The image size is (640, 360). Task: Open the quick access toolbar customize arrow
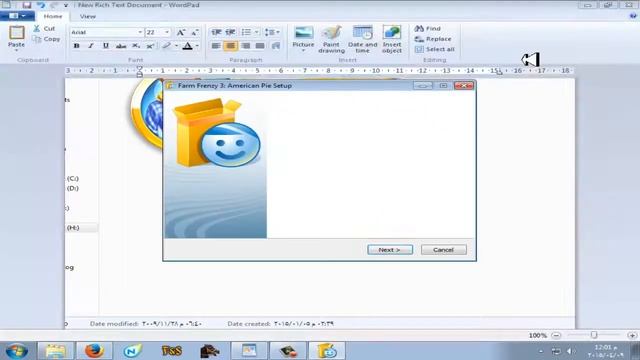tap(66, 5)
